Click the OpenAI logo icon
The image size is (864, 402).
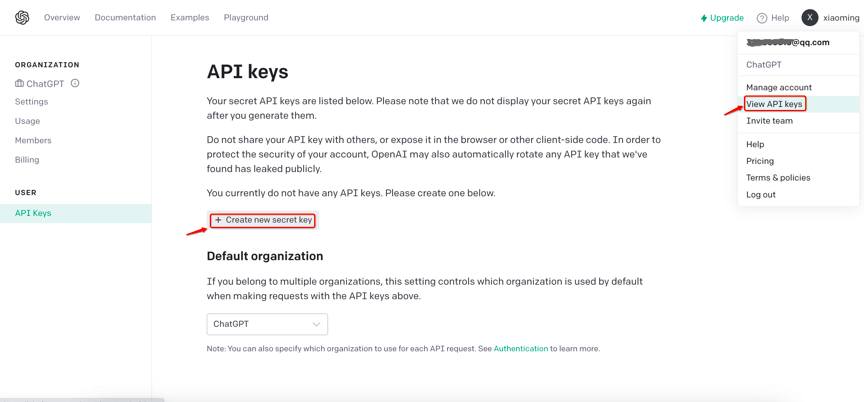click(x=21, y=18)
